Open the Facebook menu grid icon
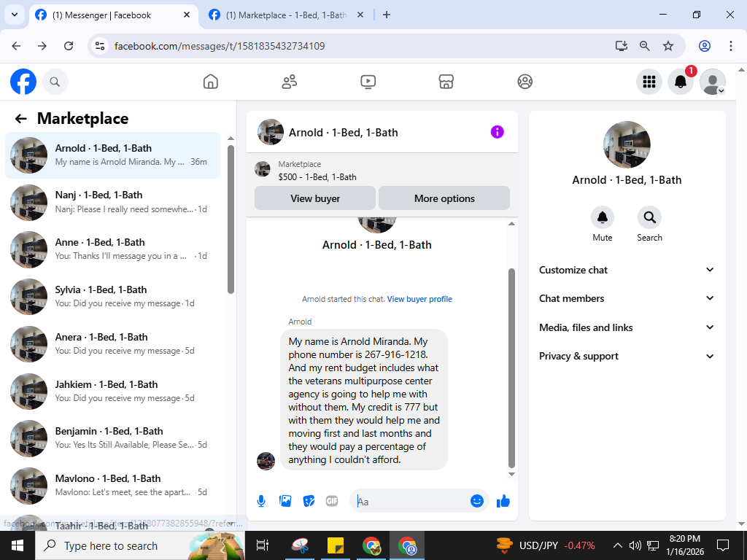This screenshot has height=560, width=747. pyautogui.click(x=649, y=82)
